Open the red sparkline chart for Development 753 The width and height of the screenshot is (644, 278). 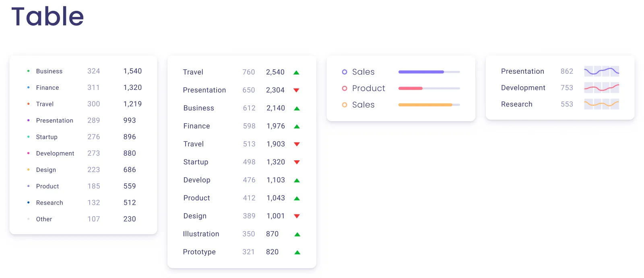point(601,88)
